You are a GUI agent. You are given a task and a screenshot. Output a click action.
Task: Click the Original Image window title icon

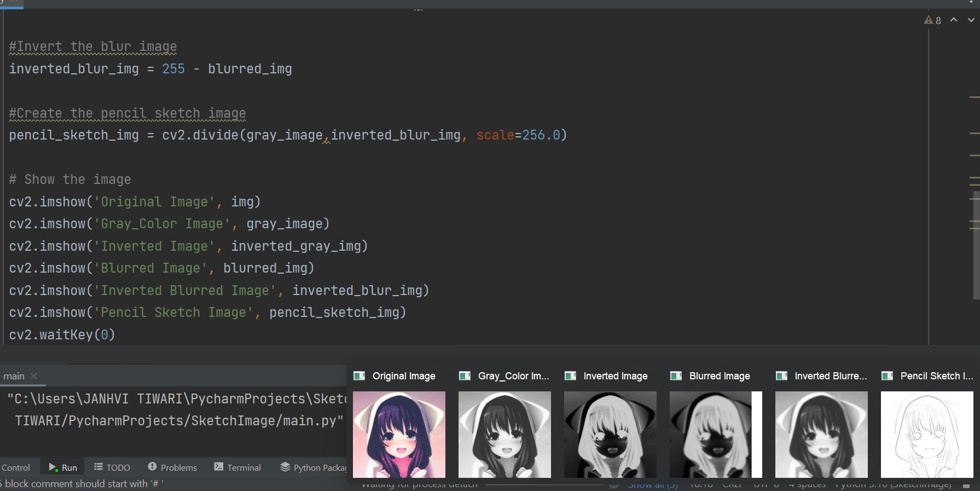tap(359, 376)
